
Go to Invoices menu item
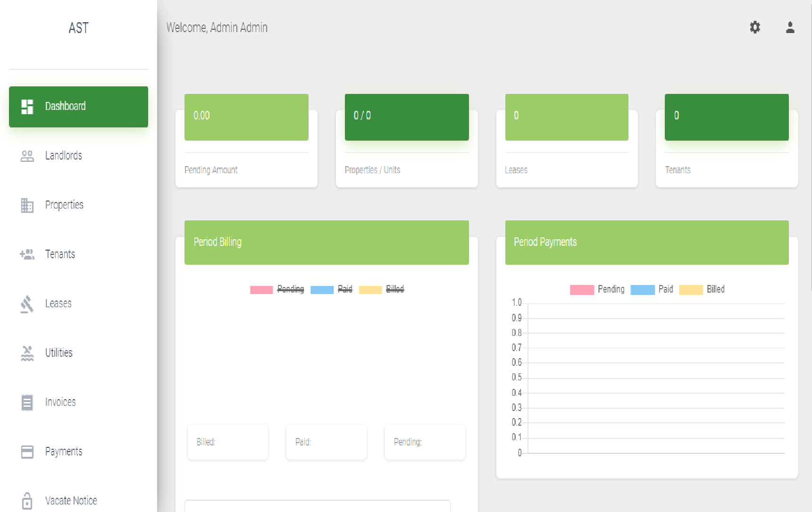coord(60,402)
